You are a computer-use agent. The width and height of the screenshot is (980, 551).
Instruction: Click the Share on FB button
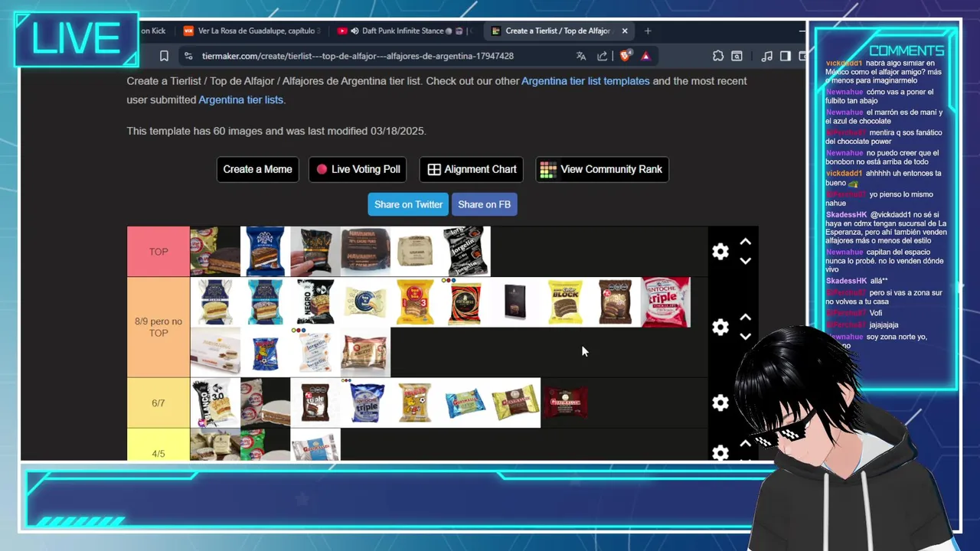[x=484, y=204]
